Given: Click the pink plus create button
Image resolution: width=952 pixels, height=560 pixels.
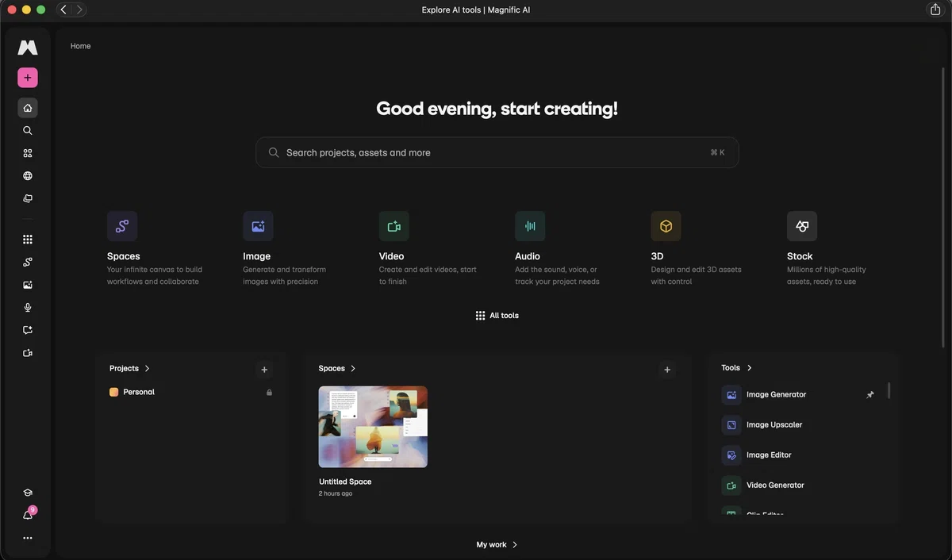Looking at the screenshot, I should [x=28, y=78].
